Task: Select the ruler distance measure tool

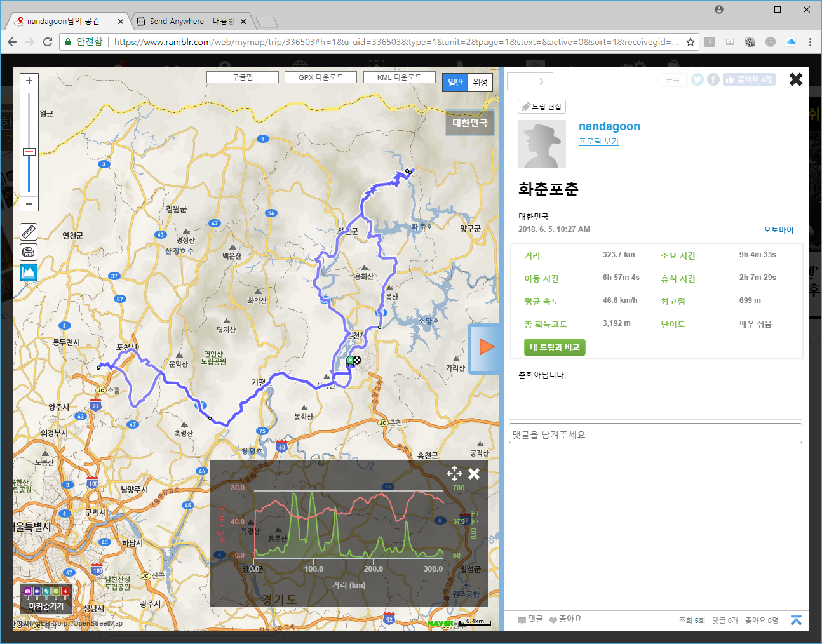Action: tap(29, 231)
